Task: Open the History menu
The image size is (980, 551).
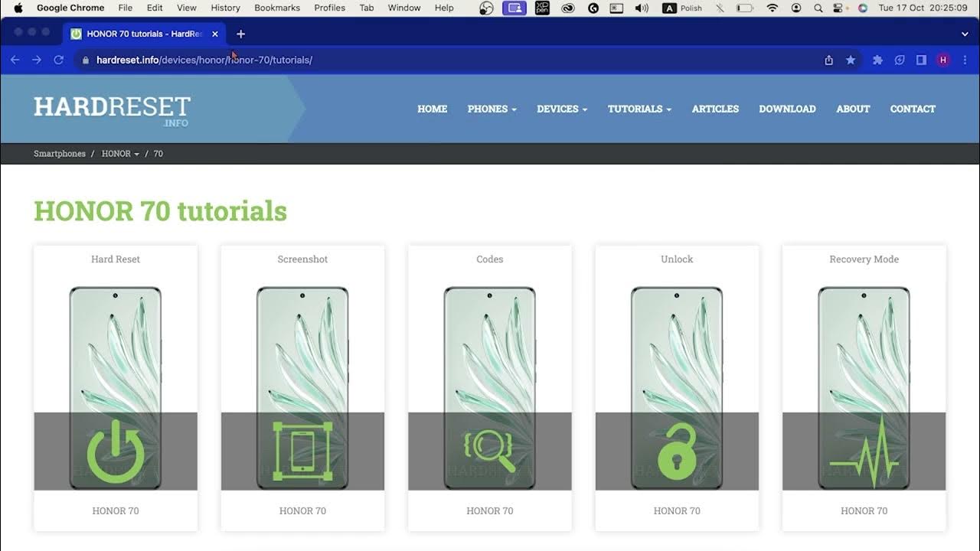Action: [225, 8]
